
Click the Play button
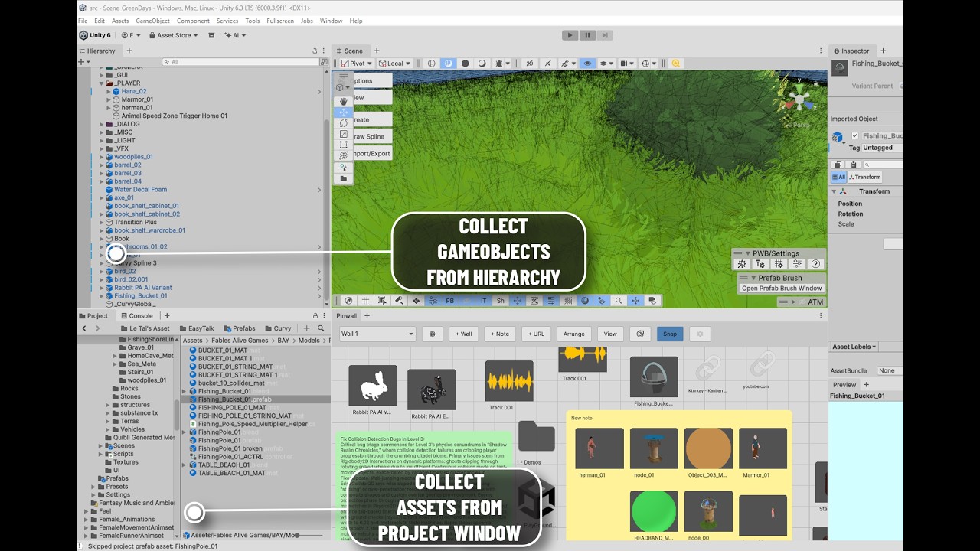570,35
